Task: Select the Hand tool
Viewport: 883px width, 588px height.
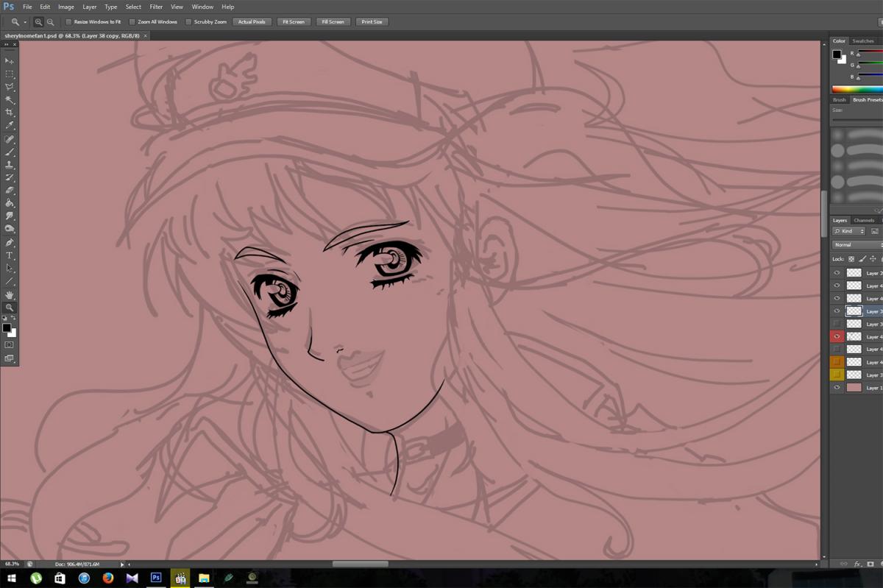Action: (10, 295)
